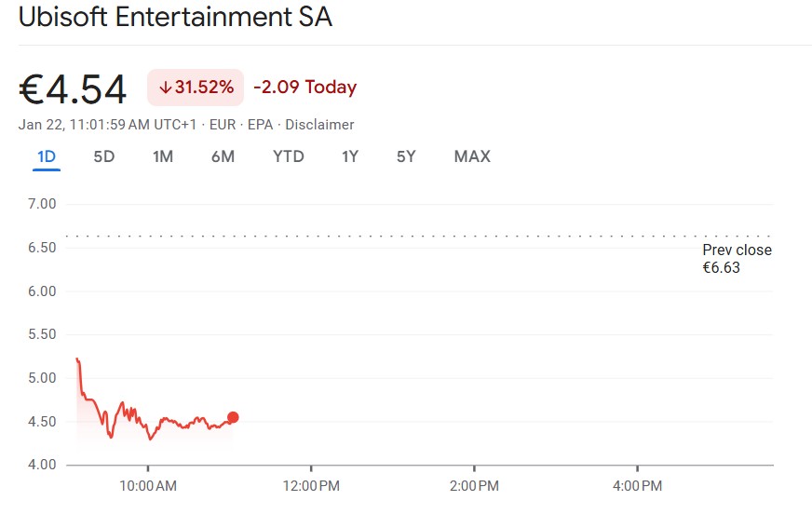
Task: Click the 4:00 PM time marker
Action: [x=637, y=486]
